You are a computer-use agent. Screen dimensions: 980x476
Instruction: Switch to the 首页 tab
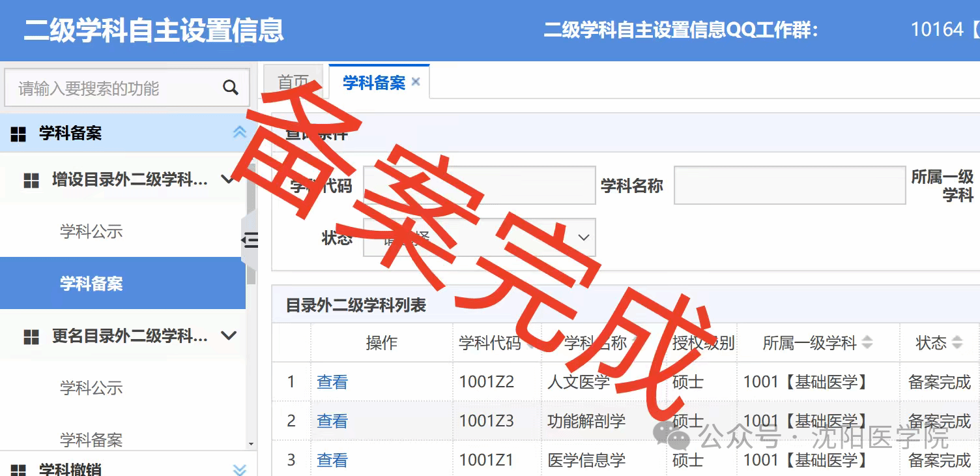(x=293, y=82)
